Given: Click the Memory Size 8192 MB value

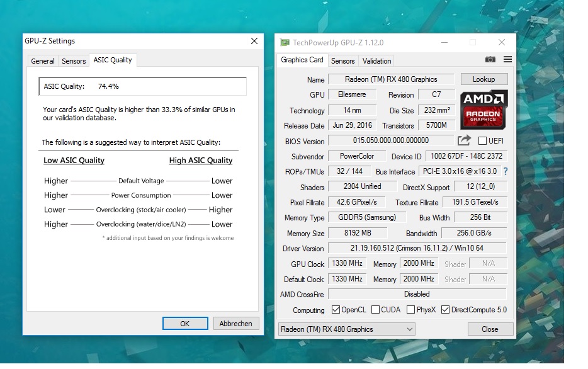Looking at the screenshot, I should (358, 233).
